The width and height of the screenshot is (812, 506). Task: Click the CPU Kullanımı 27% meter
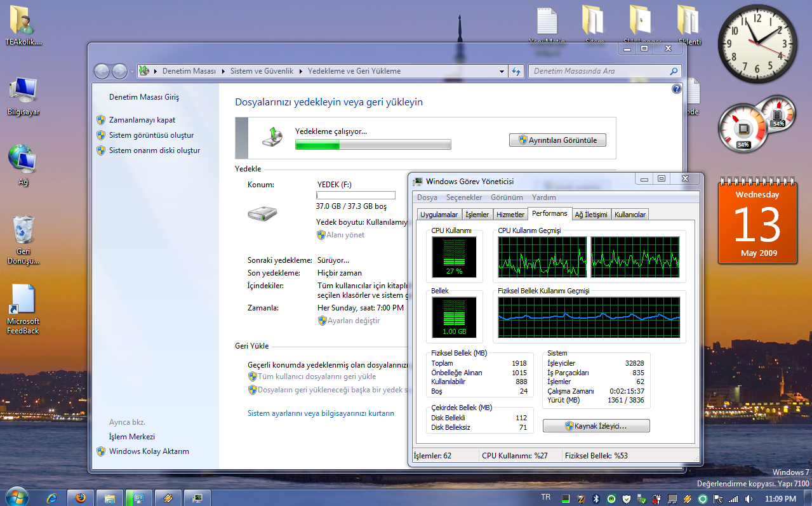pos(454,257)
